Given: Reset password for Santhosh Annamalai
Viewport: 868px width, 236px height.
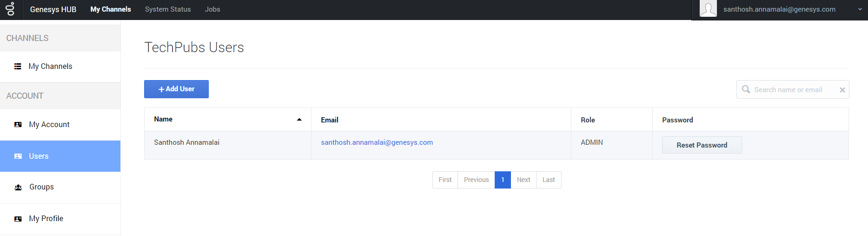Looking at the screenshot, I should coord(702,145).
